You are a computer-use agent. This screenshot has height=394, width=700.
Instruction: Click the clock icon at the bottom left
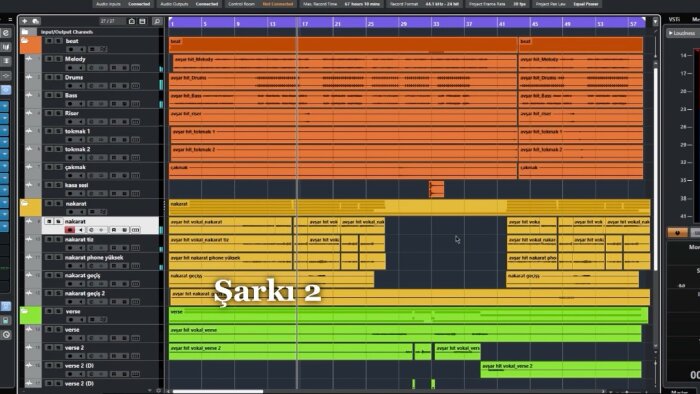pyautogui.click(x=6, y=335)
